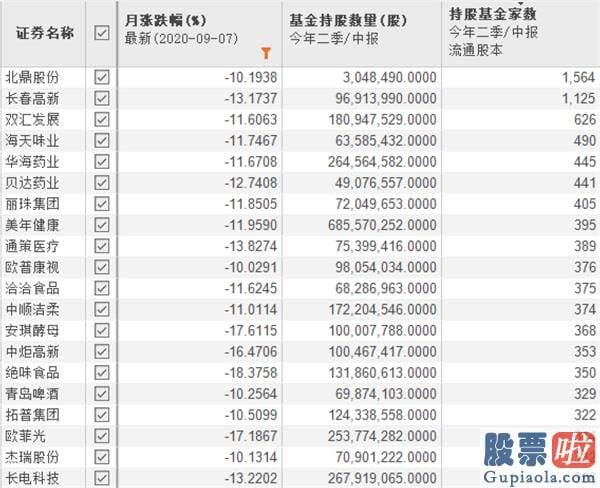Toggle the checkbox for 中炬高新
The image size is (600, 488).
(x=102, y=351)
